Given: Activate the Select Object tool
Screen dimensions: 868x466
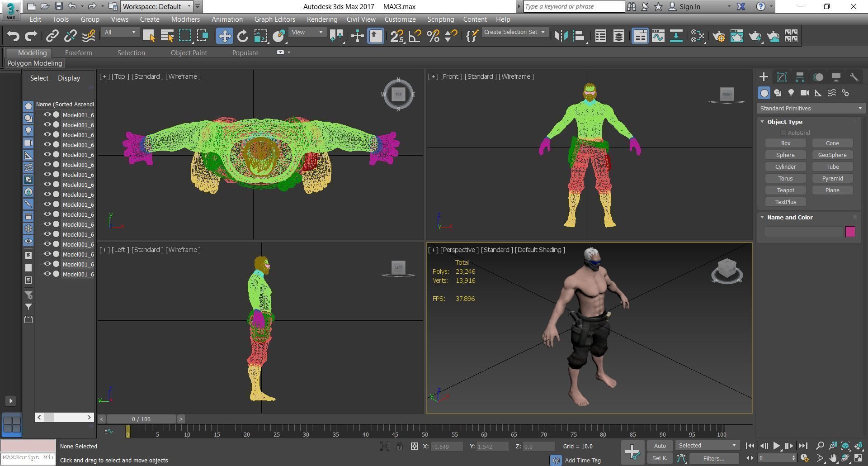Looking at the screenshot, I should [149, 36].
